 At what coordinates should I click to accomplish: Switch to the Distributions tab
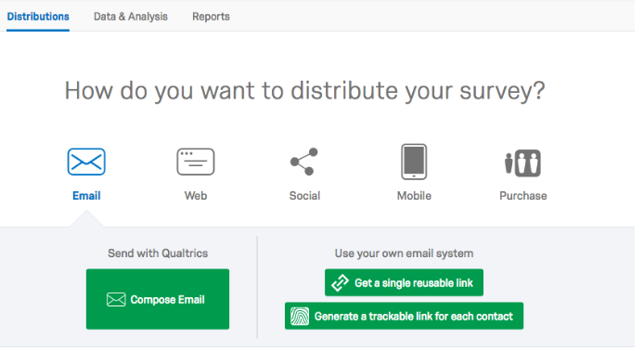click(x=38, y=17)
